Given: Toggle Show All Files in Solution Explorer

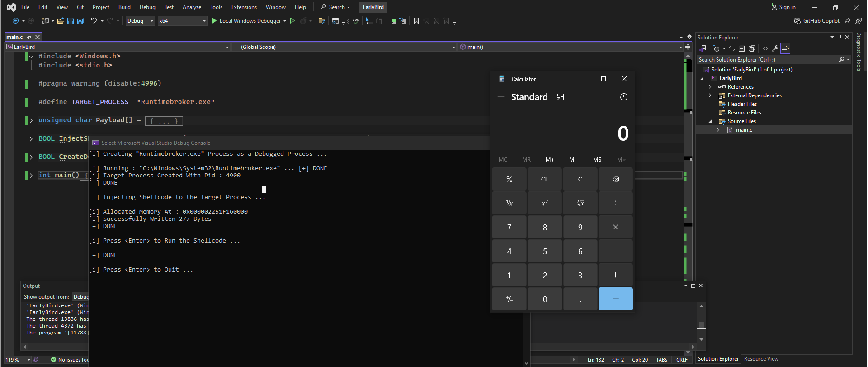Looking at the screenshot, I should (752, 48).
